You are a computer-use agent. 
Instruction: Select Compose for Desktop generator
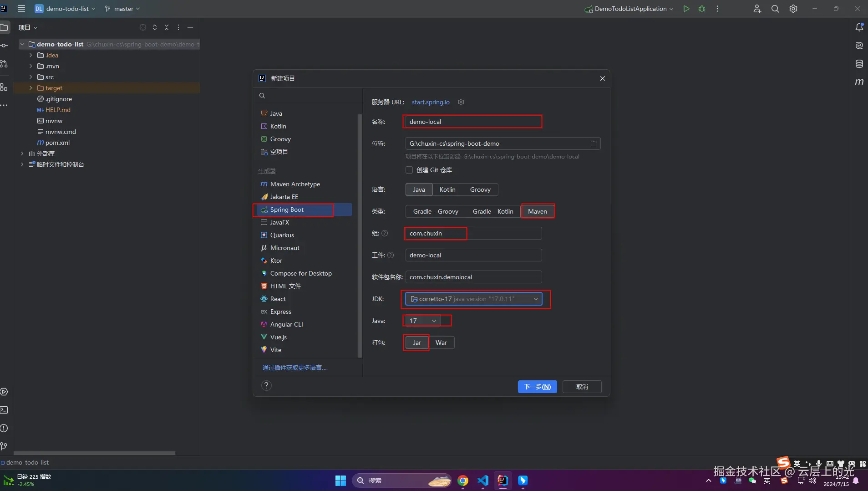click(304, 273)
